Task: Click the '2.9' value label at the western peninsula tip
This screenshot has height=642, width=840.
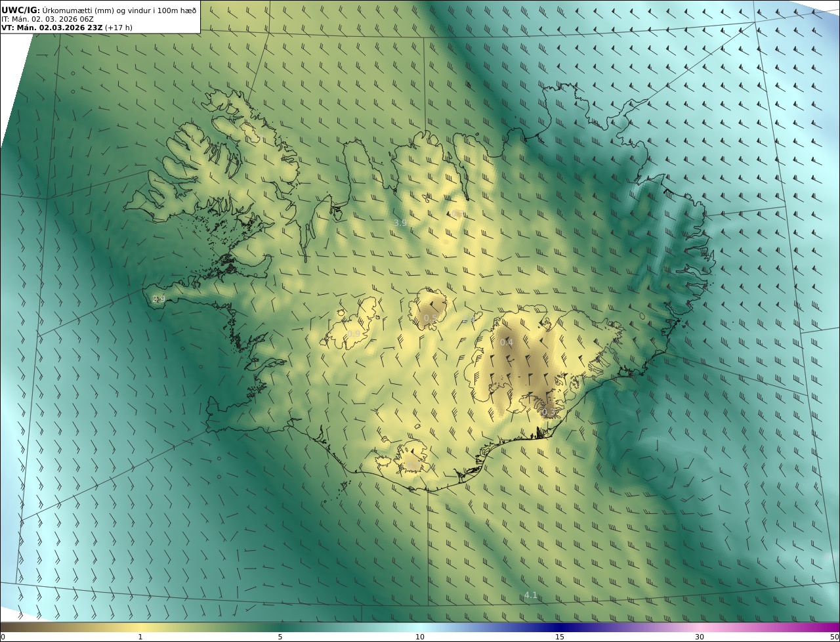Action: 159,299
